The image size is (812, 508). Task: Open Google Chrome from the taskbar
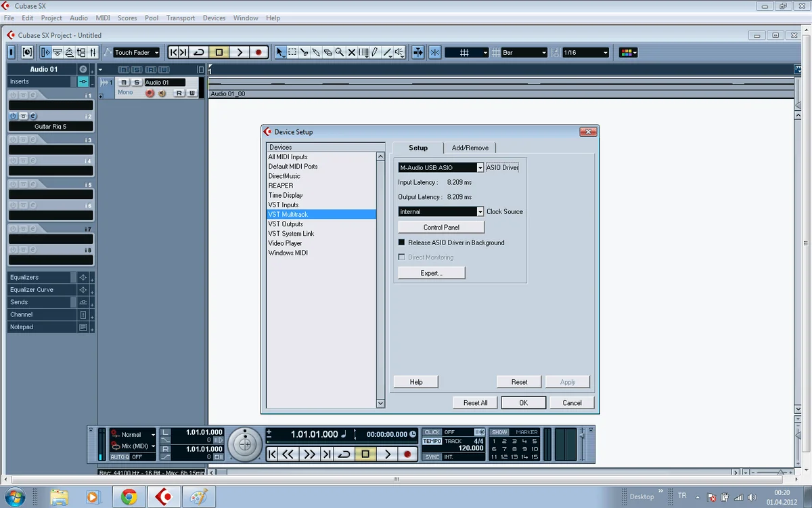[x=129, y=497]
